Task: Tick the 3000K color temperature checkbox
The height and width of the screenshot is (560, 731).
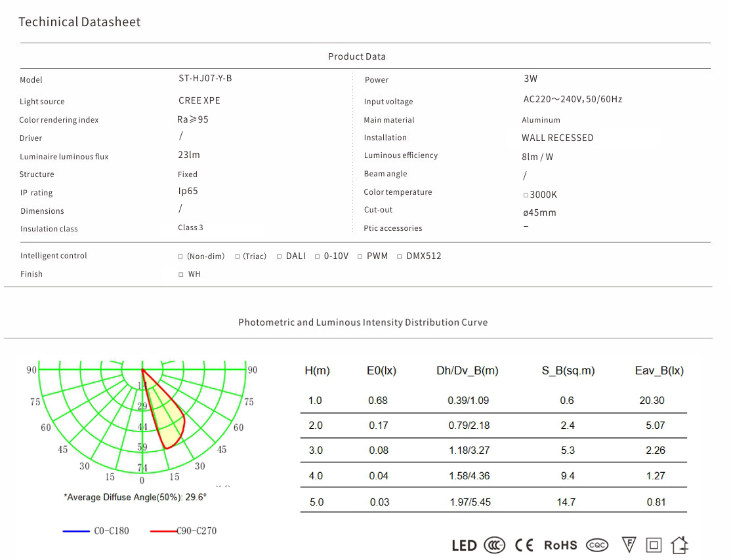Action: pyautogui.click(x=526, y=195)
